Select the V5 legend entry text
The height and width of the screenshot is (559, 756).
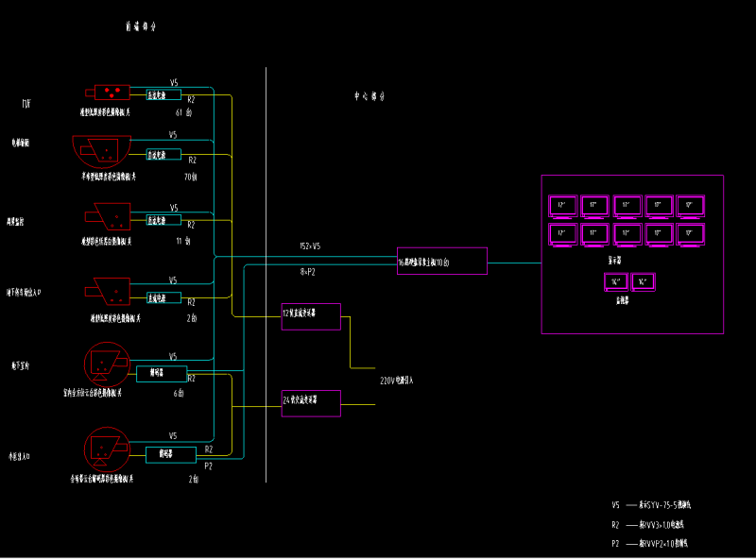tap(651, 504)
